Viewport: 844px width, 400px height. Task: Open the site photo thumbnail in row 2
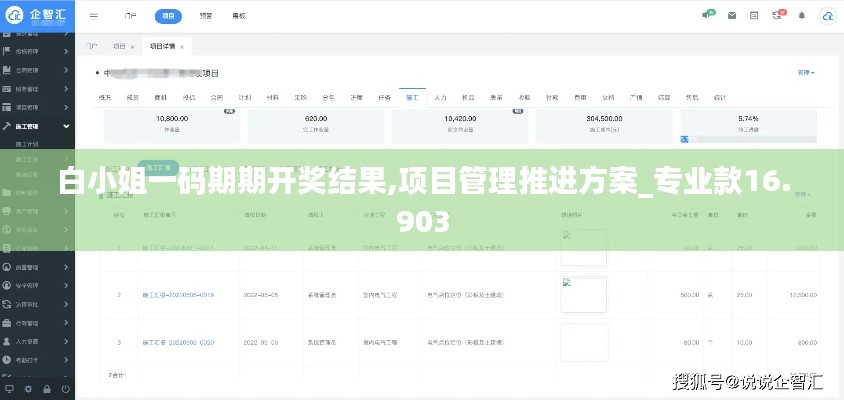pyautogui.click(x=584, y=294)
